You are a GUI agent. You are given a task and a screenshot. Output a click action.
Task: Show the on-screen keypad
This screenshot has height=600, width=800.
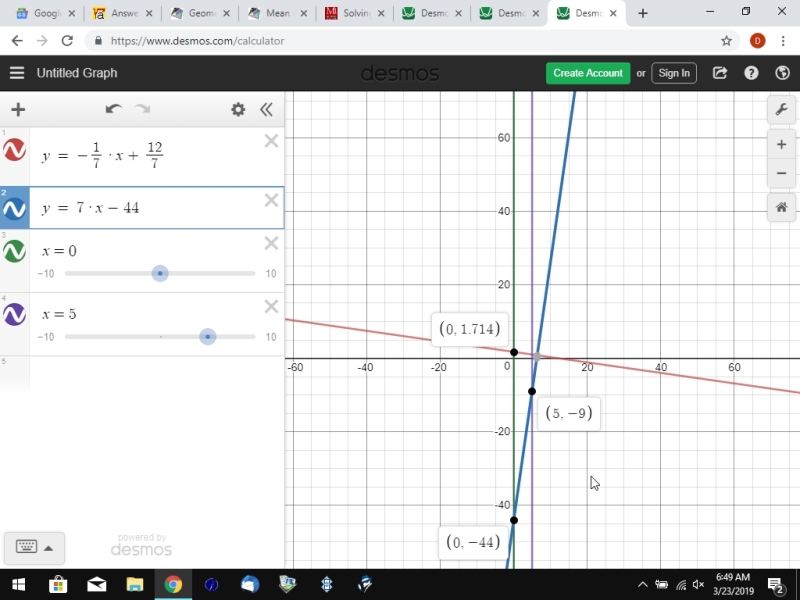pos(34,548)
